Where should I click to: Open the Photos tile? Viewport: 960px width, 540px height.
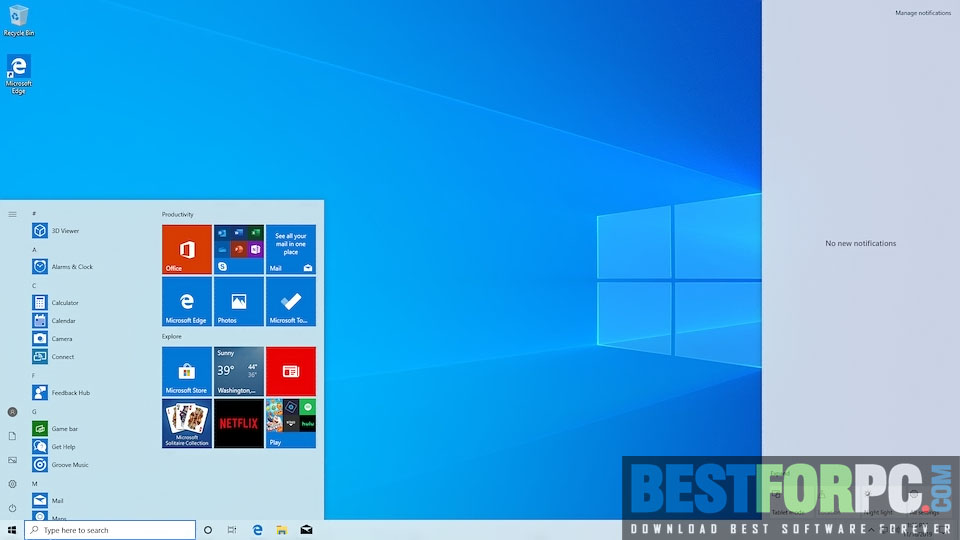point(239,301)
